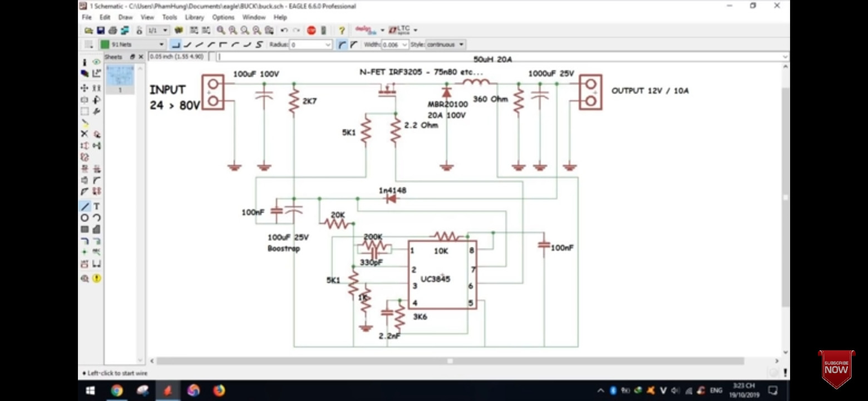This screenshot has width=868, height=401.
Task: Click the sheet 1 thumbnail
Action: [120, 79]
